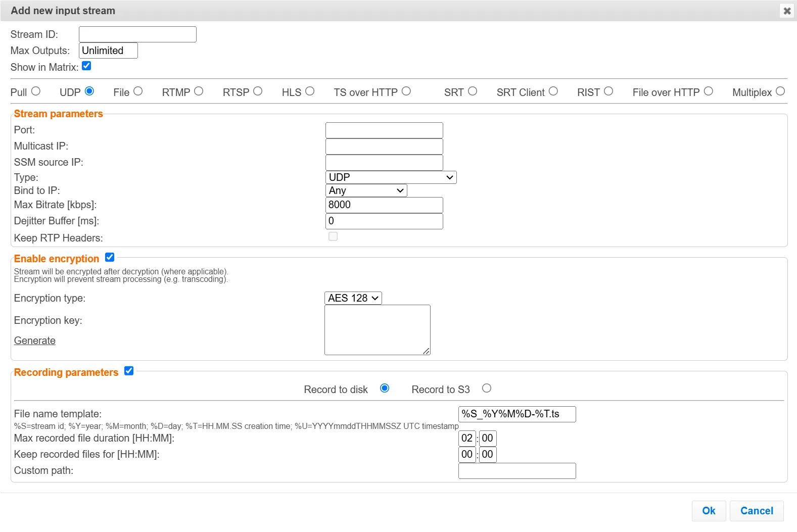Select the SRT Client radio button
Screen dimensions: 797x532
553,91
